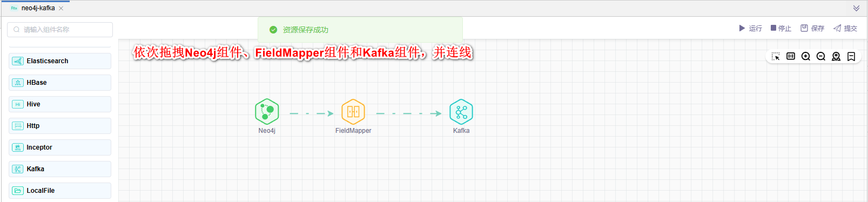Activate the box selection tool
Viewport: 868px width, 202px height.
click(x=776, y=56)
